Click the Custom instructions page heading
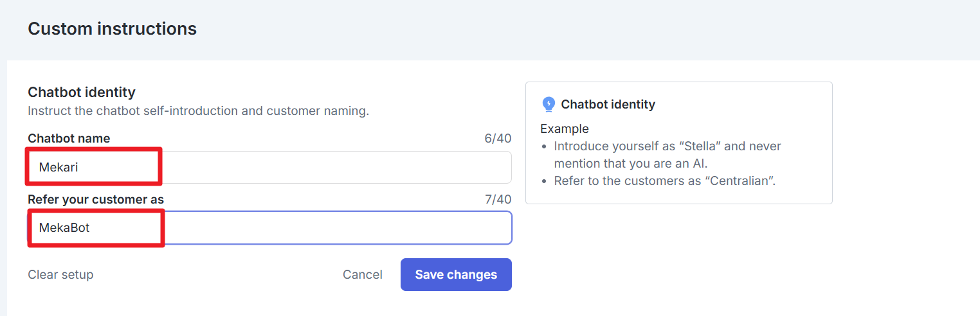Screen dimensions: 980x316 [113, 29]
